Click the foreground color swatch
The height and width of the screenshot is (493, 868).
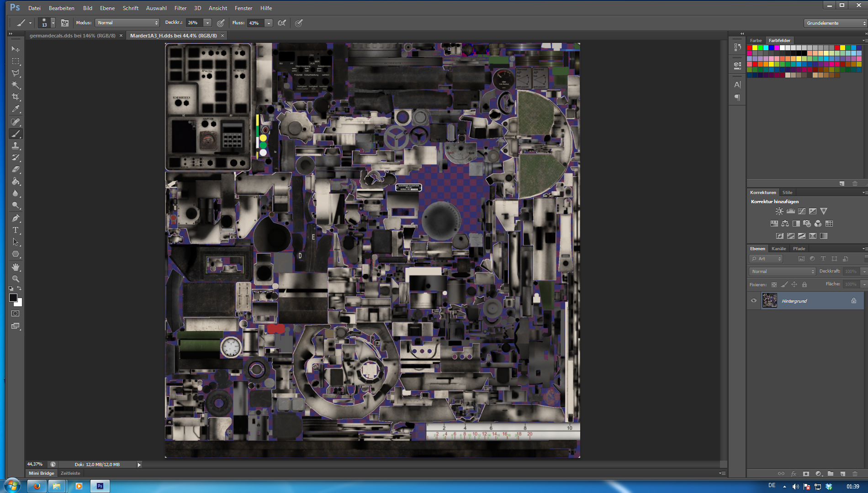pos(13,298)
